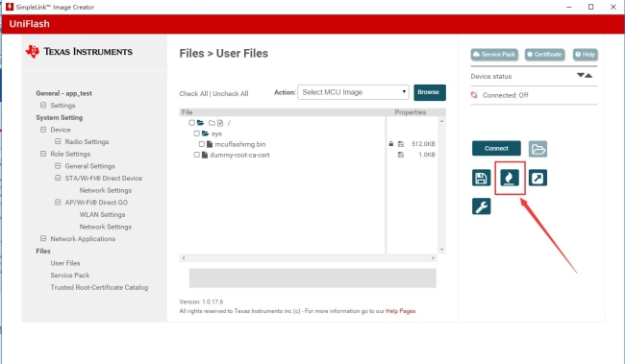
Task: Open the Select MCU Image dropdown
Action: click(x=353, y=92)
